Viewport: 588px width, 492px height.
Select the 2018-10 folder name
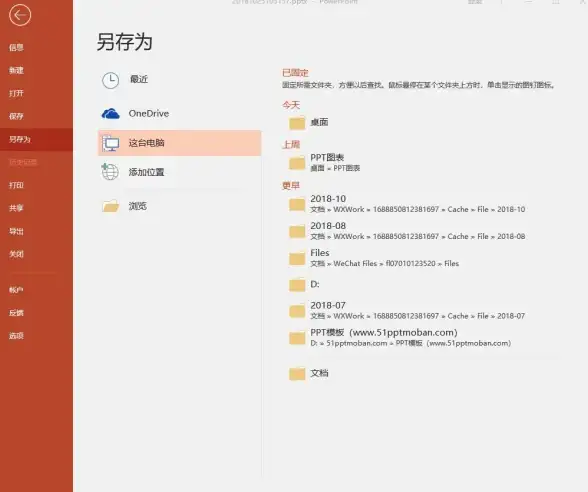[x=328, y=199]
